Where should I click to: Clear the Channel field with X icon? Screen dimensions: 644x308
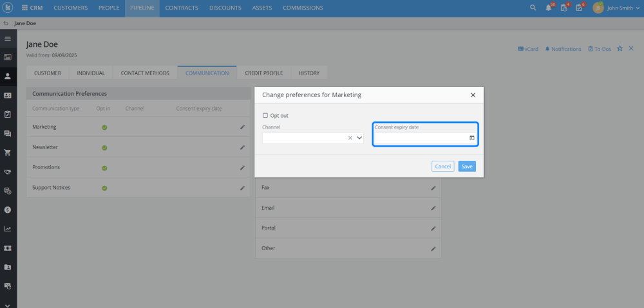(350, 138)
